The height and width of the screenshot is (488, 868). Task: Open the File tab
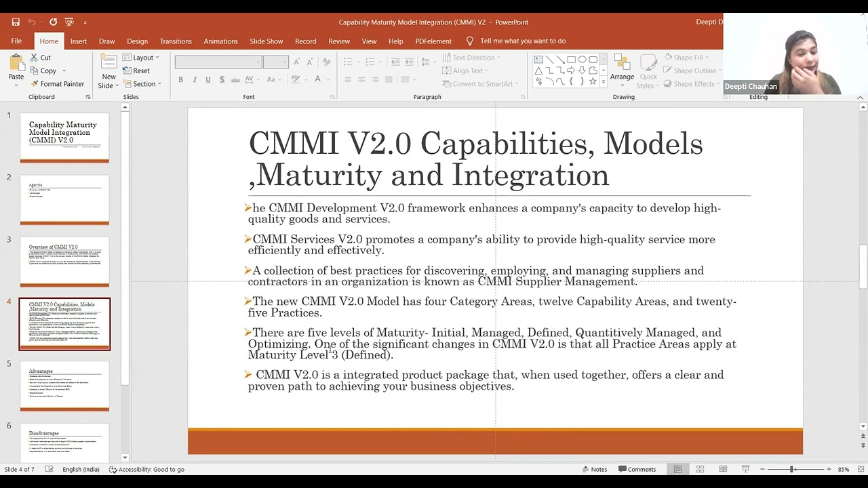pyautogui.click(x=16, y=41)
